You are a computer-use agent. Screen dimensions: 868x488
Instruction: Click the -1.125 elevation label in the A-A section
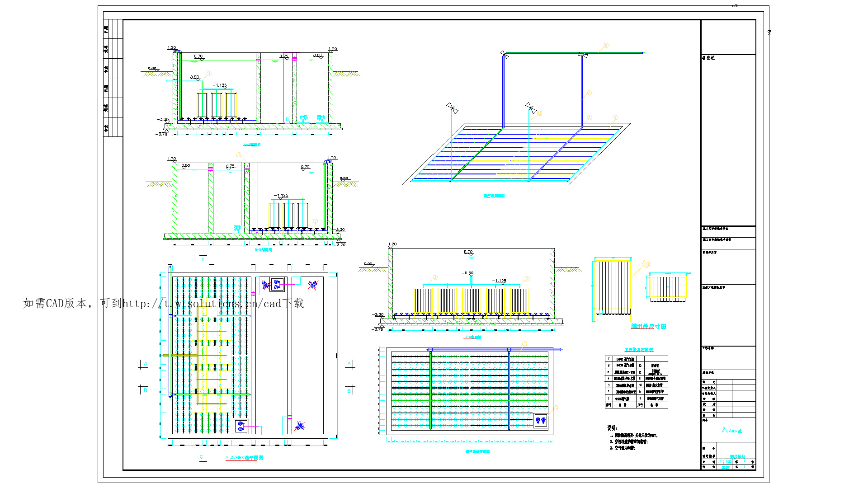tap(220, 85)
